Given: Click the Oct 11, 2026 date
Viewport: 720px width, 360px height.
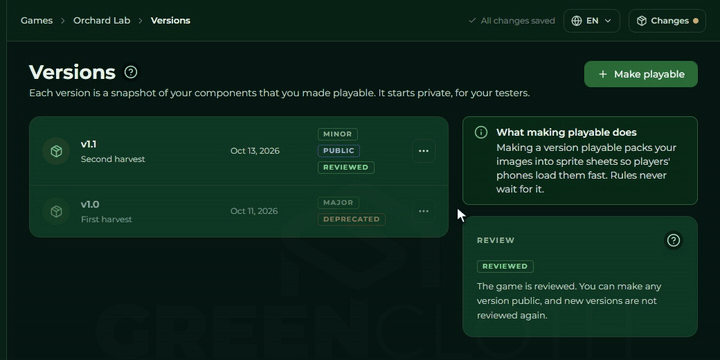Looking at the screenshot, I should [254, 211].
